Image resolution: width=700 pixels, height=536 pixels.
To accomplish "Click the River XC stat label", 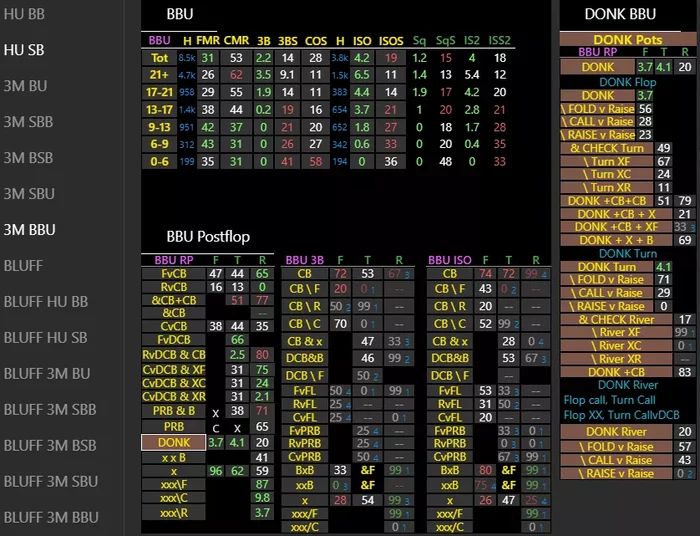I will tap(616, 346).
